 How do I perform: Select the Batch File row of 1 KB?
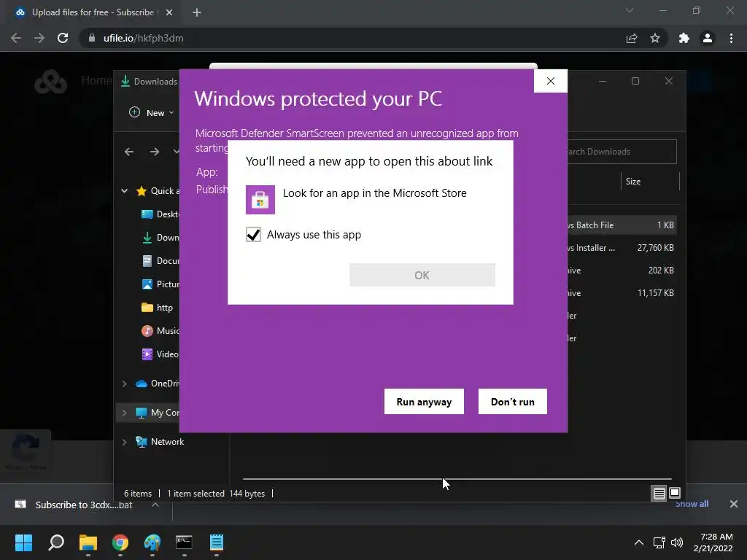622,225
